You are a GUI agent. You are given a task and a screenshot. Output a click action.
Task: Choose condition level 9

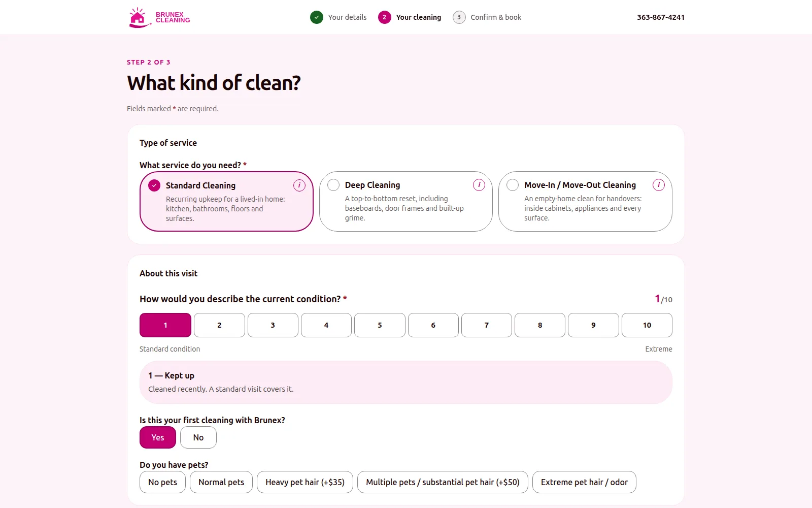coord(593,325)
